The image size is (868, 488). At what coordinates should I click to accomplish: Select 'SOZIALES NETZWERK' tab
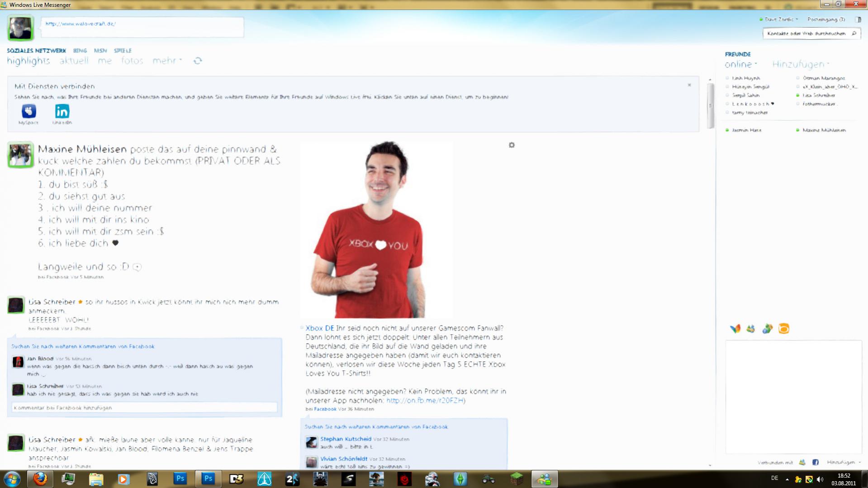[x=36, y=51]
